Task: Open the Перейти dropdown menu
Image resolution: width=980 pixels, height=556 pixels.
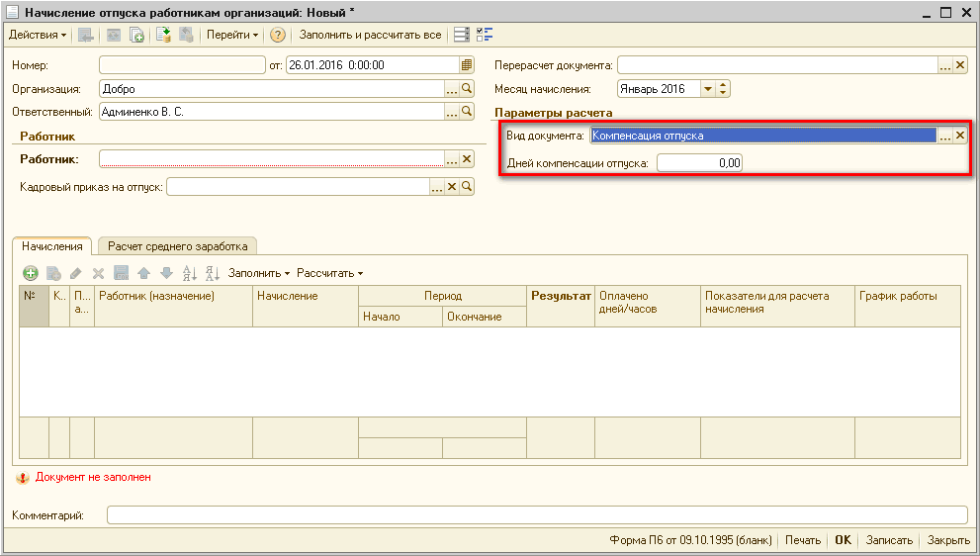Action: click(x=231, y=35)
